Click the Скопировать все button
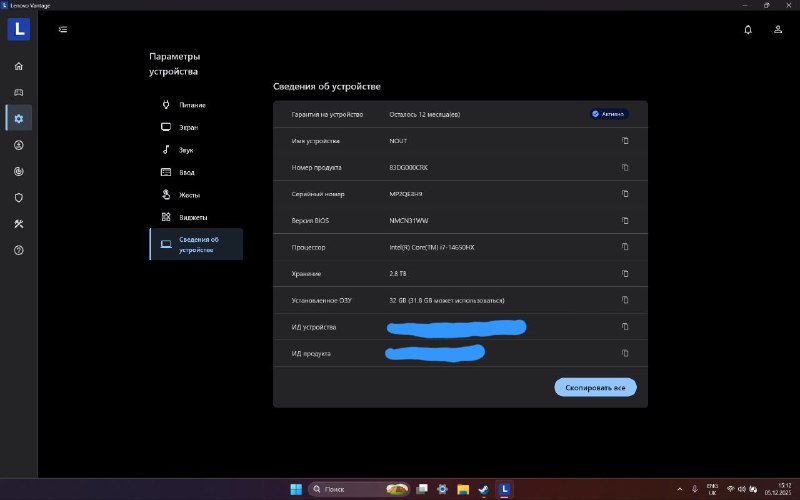The image size is (800, 500). click(x=595, y=388)
